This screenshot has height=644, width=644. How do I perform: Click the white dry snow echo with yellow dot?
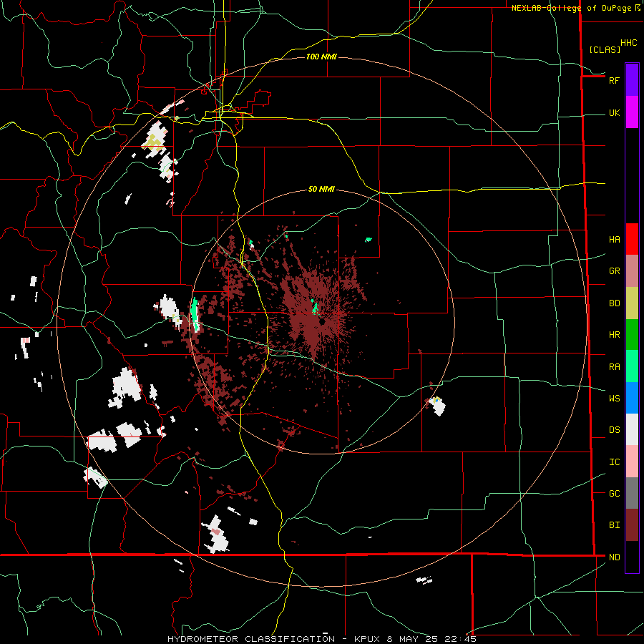pyautogui.click(x=437, y=406)
